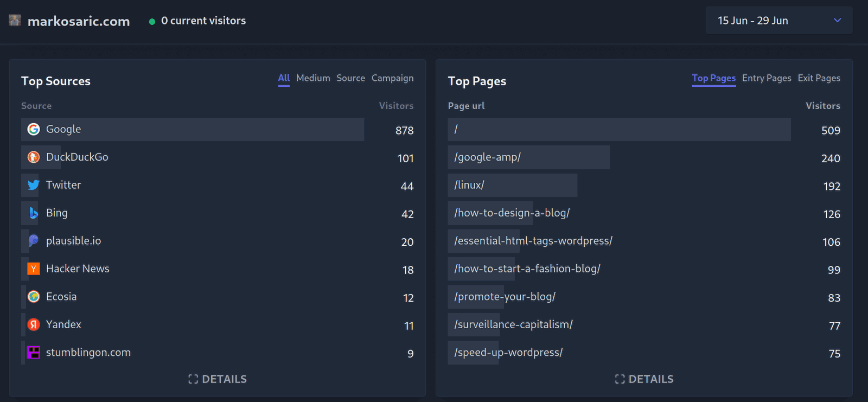Switch to the Medium sources tab
Screen dimensions: 868x402
click(313, 78)
